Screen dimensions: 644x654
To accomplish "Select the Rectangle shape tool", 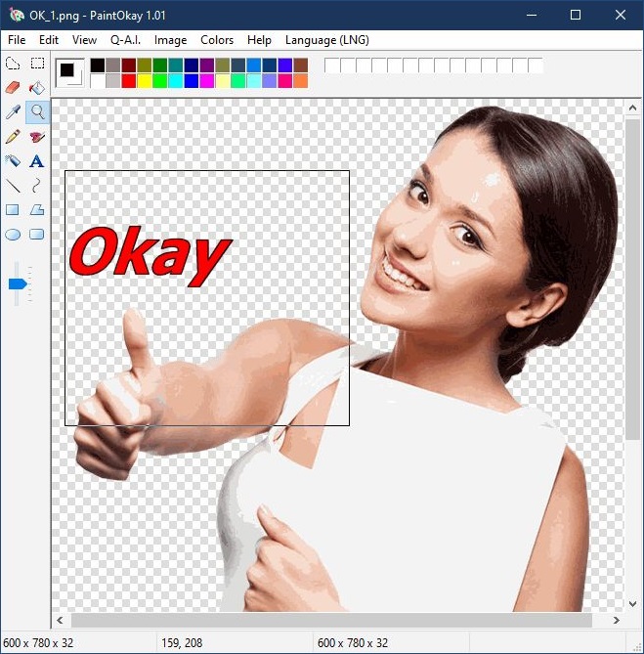I will click(x=13, y=210).
